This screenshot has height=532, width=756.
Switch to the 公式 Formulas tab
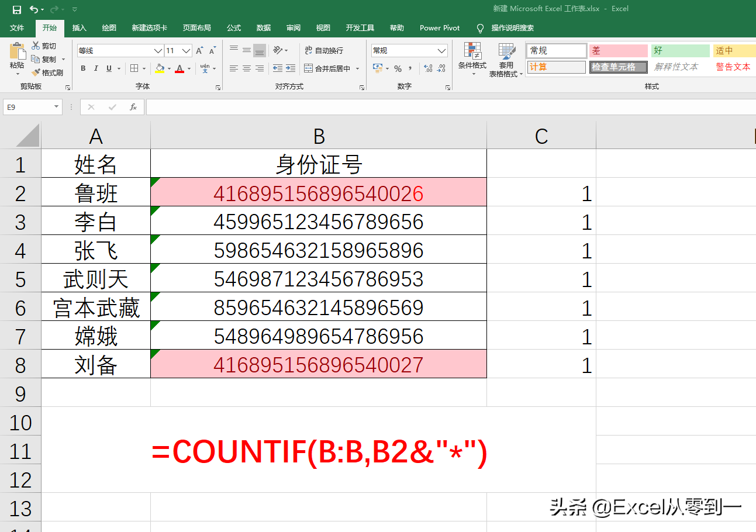[234, 27]
